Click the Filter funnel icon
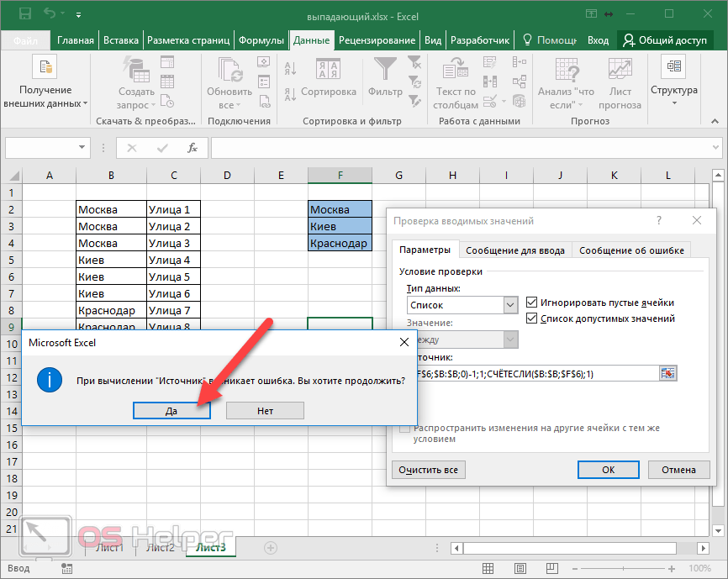The width and height of the screenshot is (728, 579). (x=386, y=70)
